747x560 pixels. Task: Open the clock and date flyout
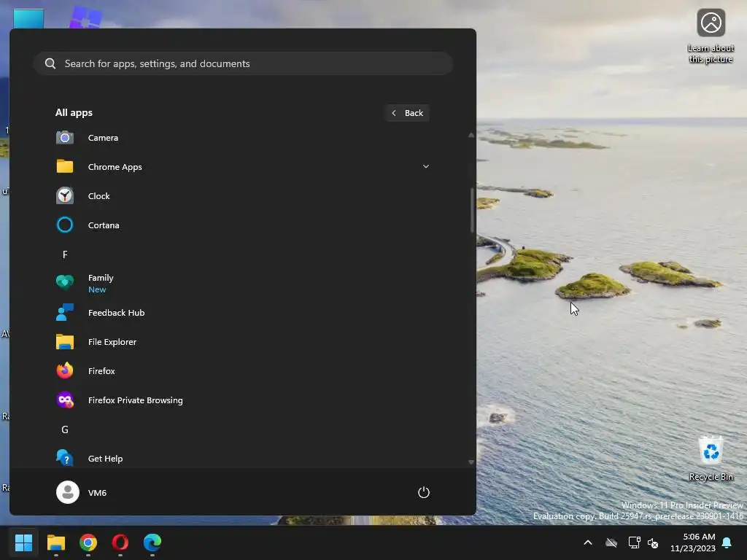click(693, 542)
